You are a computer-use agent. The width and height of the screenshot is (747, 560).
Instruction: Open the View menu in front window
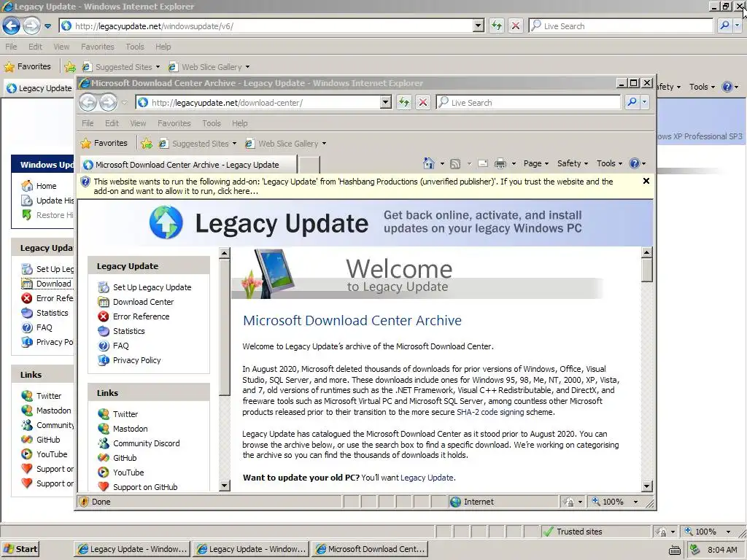[138, 123]
